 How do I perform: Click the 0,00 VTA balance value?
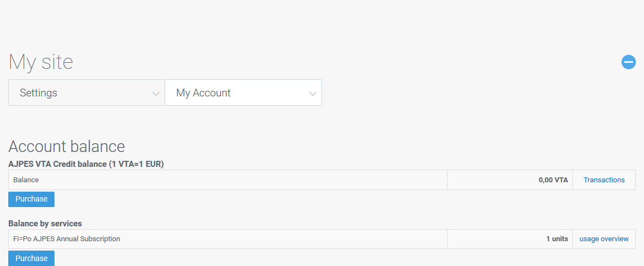[x=553, y=180]
